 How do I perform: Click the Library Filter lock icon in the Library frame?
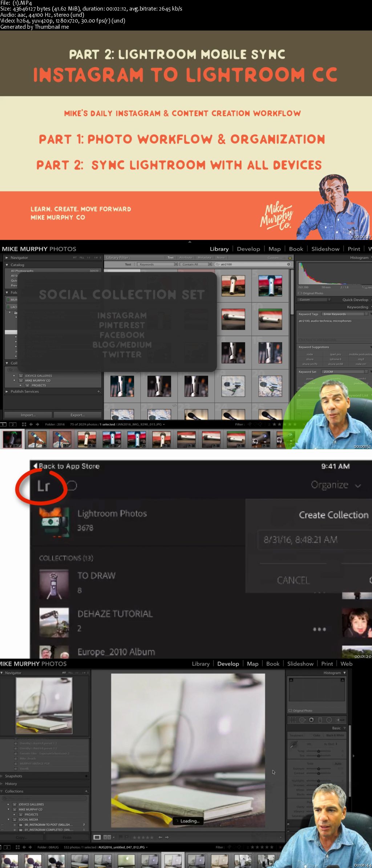click(x=290, y=257)
